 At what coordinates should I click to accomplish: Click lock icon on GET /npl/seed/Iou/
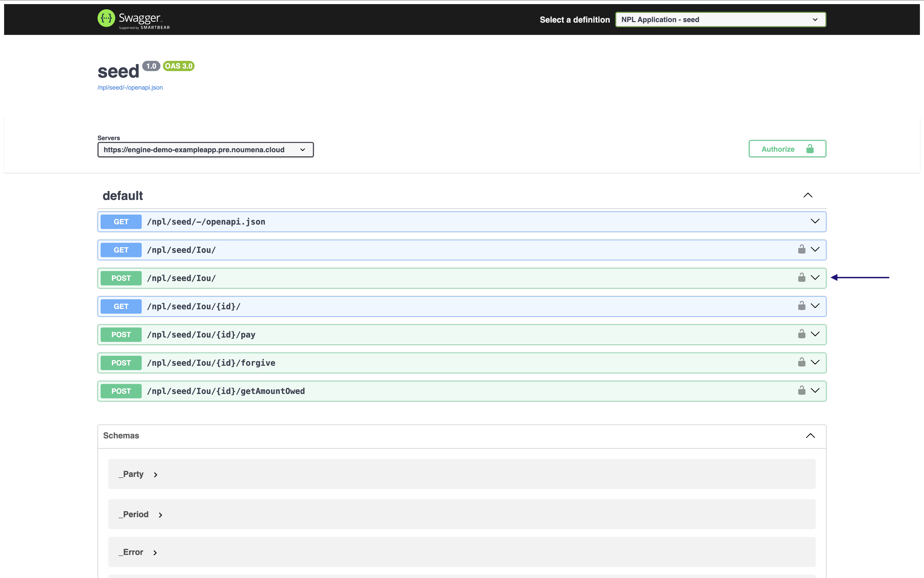[801, 250]
